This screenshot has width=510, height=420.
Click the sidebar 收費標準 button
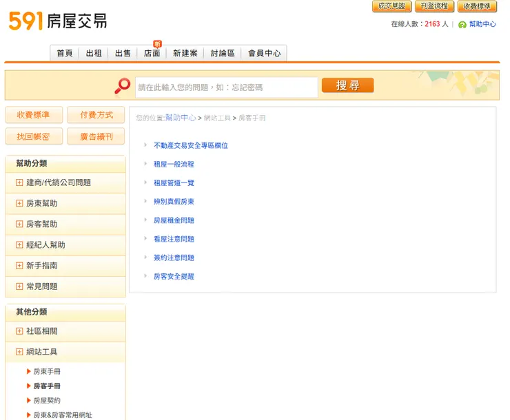click(34, 115)
